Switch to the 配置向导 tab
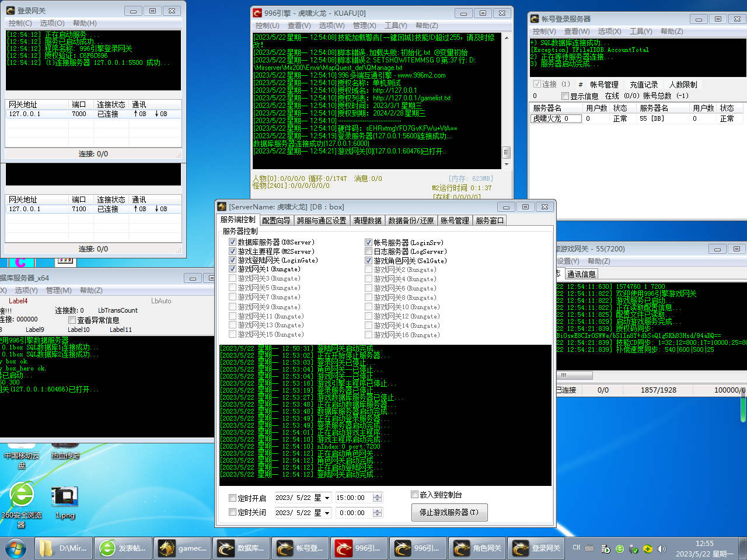 pyautogui.click(x=276, y=220)
